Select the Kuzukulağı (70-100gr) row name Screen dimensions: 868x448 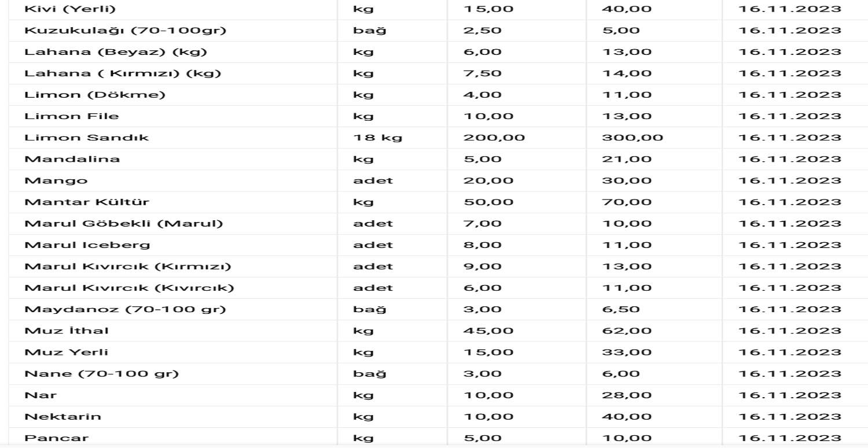pos(125,31)
